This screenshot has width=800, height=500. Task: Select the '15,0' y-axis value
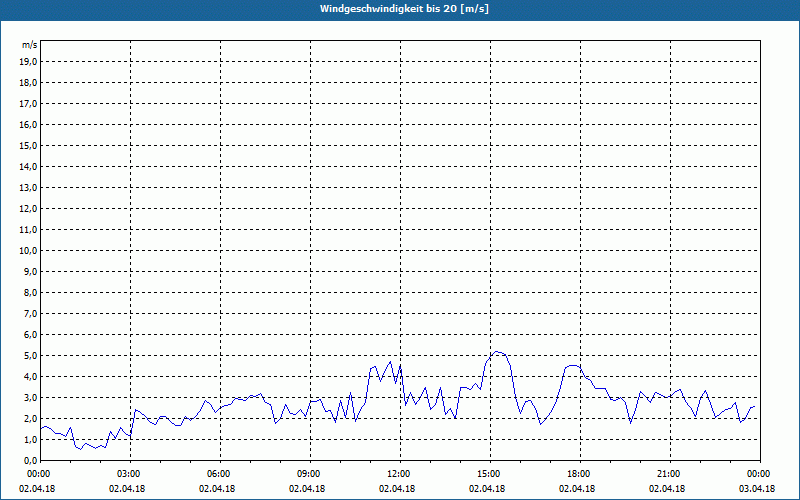(28, 145)
